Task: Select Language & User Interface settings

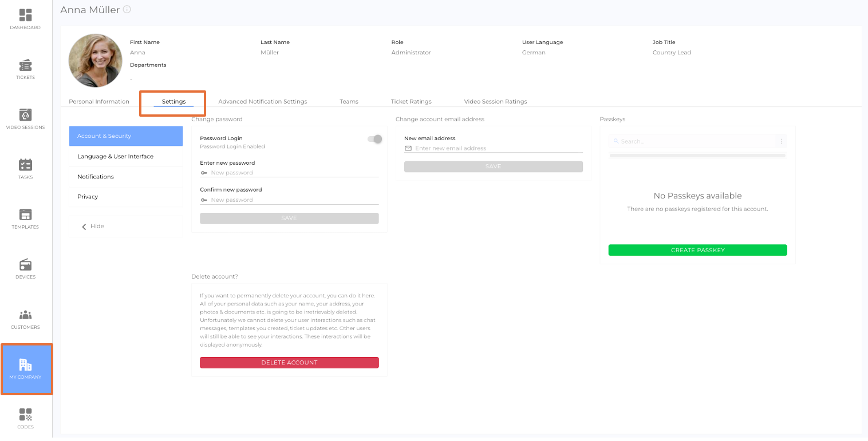Action: pos(115,157)
